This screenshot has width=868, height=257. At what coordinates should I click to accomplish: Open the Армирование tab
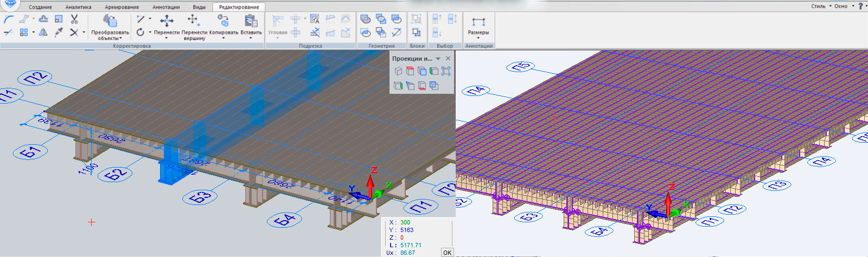pos(122,7)
